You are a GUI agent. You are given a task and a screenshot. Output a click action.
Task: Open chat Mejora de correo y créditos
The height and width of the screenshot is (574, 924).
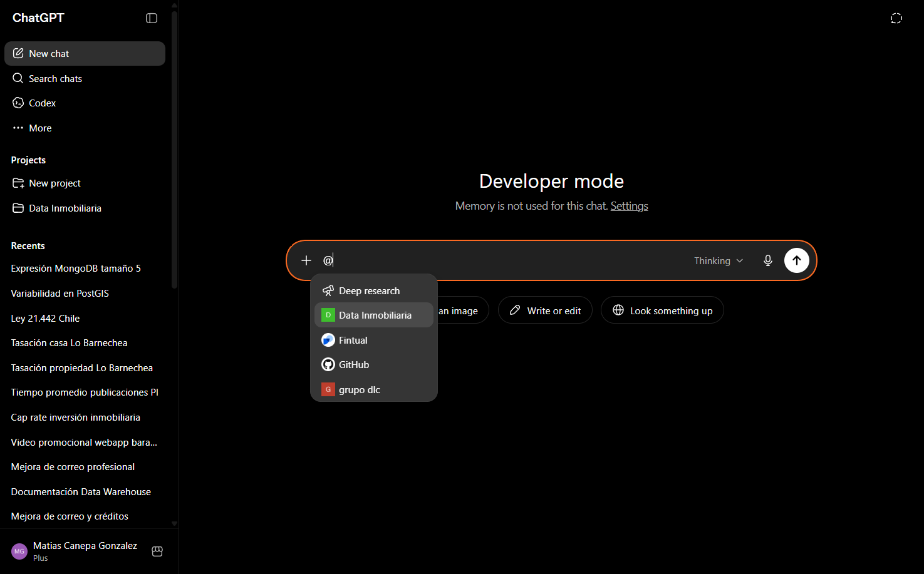click(x=85, y=516)
